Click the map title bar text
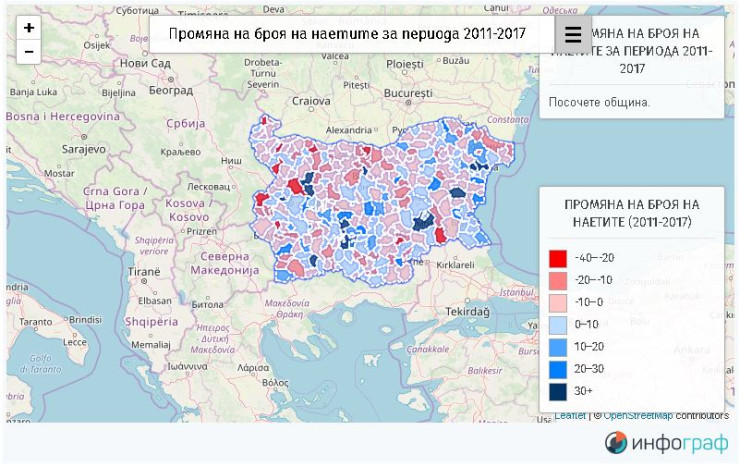740x467 pixels. [347, 34]
